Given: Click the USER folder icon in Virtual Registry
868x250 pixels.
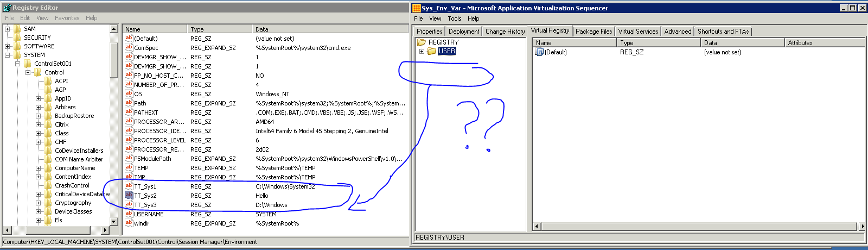Looking at the screenshot, I should 432,51.
